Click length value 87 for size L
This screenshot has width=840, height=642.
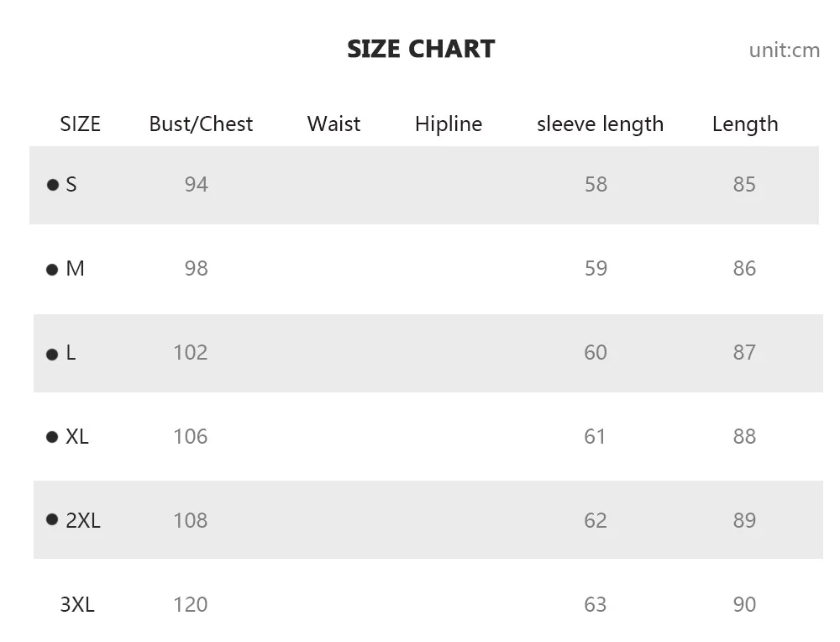point(744,353)
